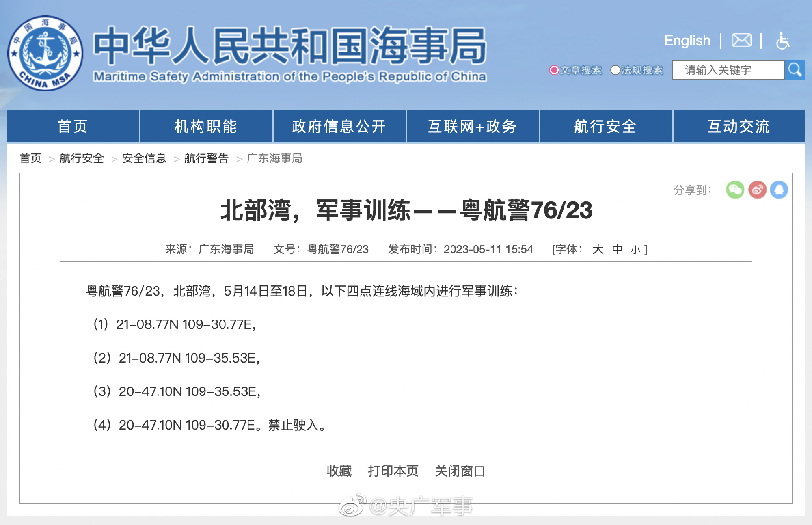Click the blue search magnifier button
Screen dimensions: 812x525
click(795, 70)
